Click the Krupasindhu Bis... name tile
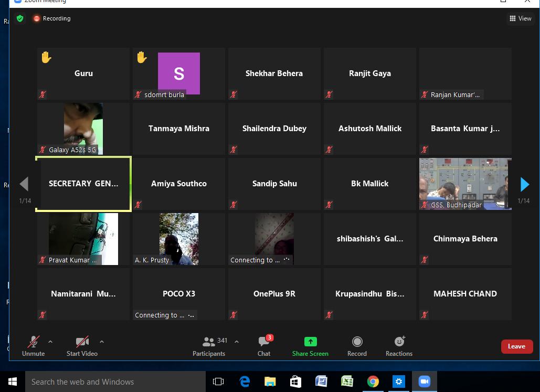The width and height of the screenshot is (540, 392). point(370,294)
